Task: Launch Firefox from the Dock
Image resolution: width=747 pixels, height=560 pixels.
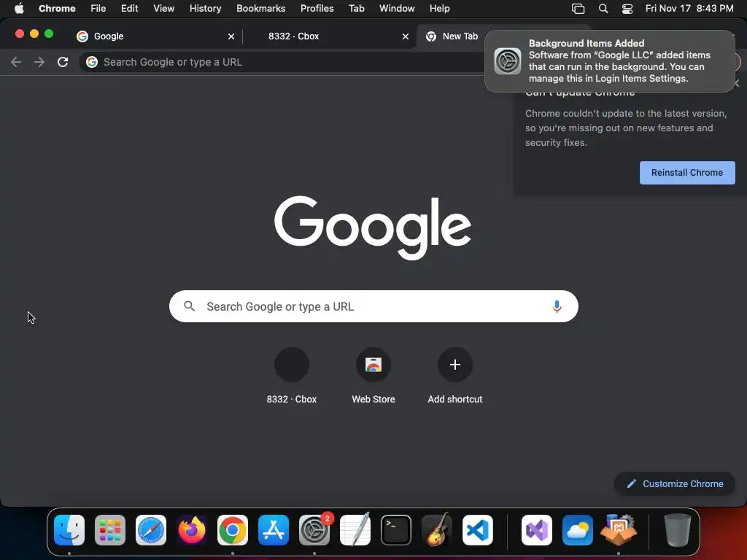Action: [x=192, y=530]
